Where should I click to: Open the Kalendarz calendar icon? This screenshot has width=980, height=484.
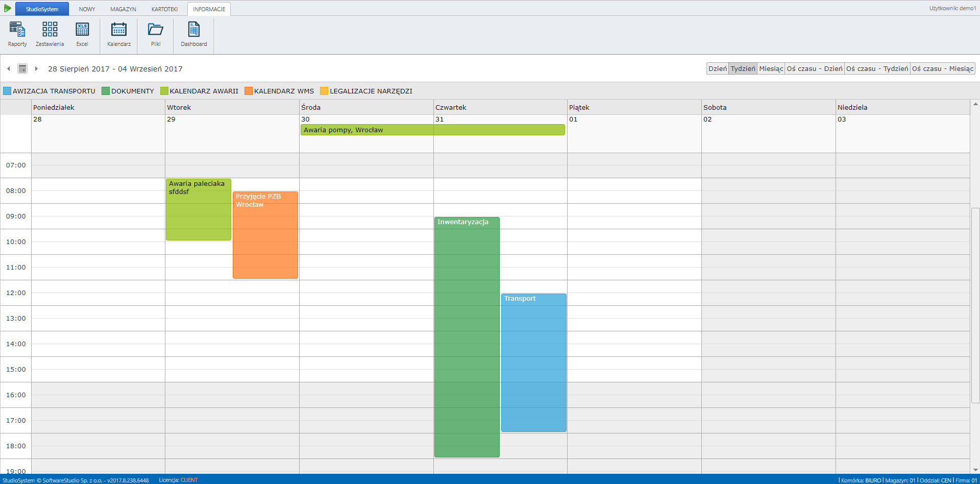[119, 34]
